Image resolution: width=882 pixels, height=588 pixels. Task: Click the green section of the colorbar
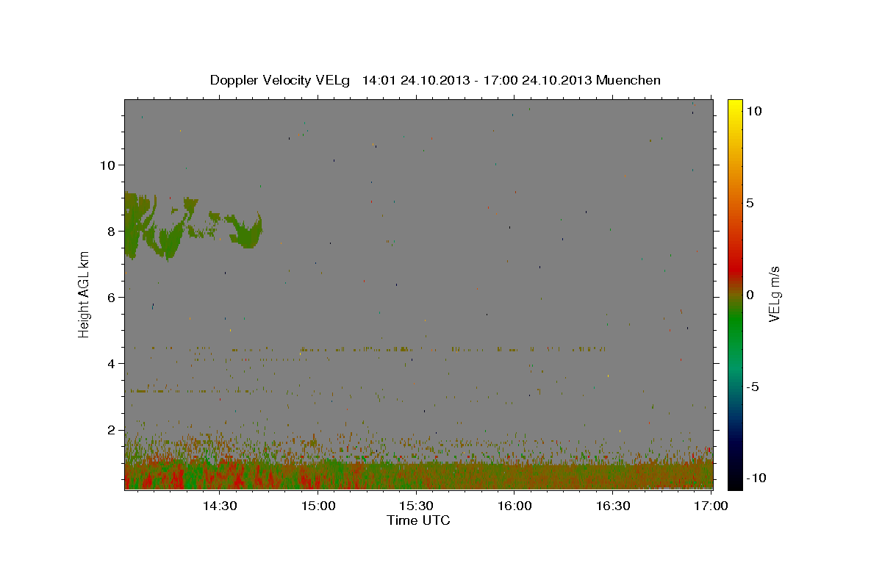point(734,323)
